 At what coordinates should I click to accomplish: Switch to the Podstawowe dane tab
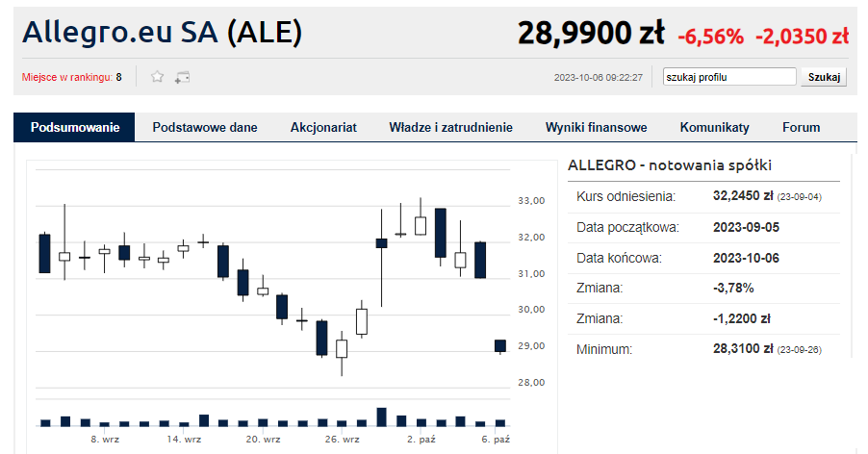(204, 127)
